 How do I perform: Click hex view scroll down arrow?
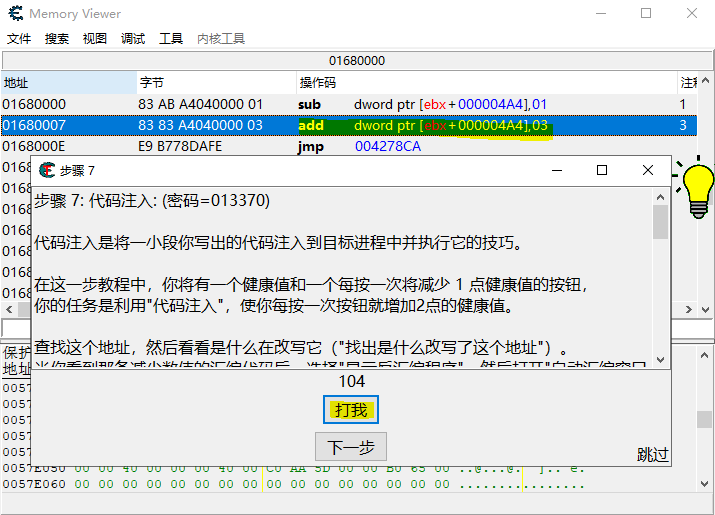pos(705,484)
